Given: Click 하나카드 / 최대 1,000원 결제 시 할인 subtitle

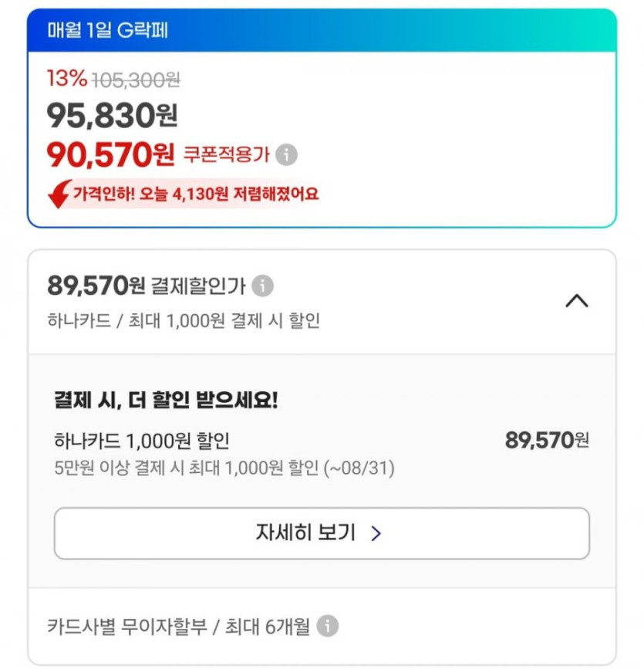Looking at the screenshot, I should (184, 320).
